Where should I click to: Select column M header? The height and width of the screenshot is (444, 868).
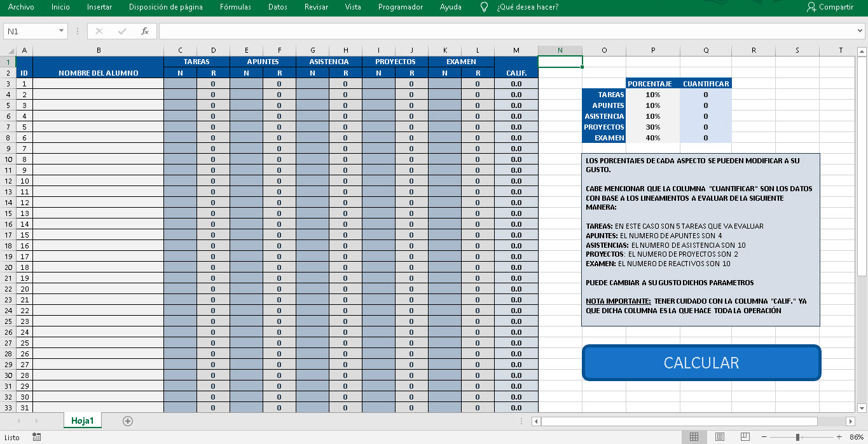click(516, 50)
